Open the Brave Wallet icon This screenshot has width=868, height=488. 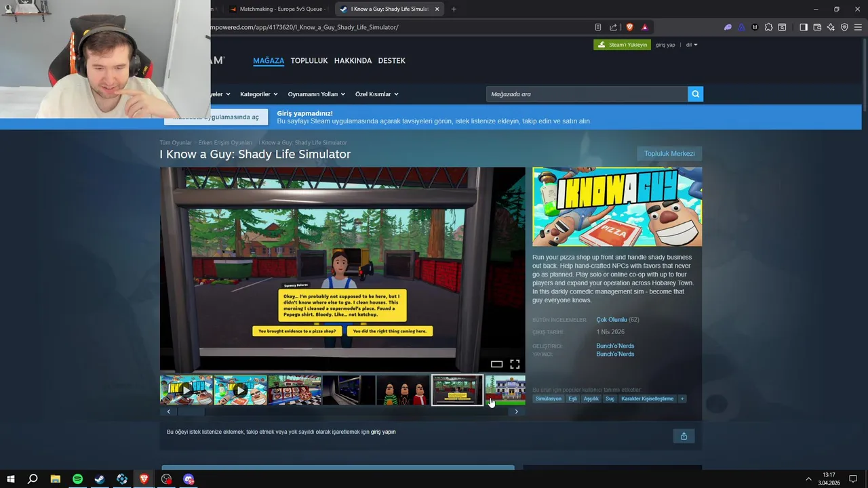[817, 27]
